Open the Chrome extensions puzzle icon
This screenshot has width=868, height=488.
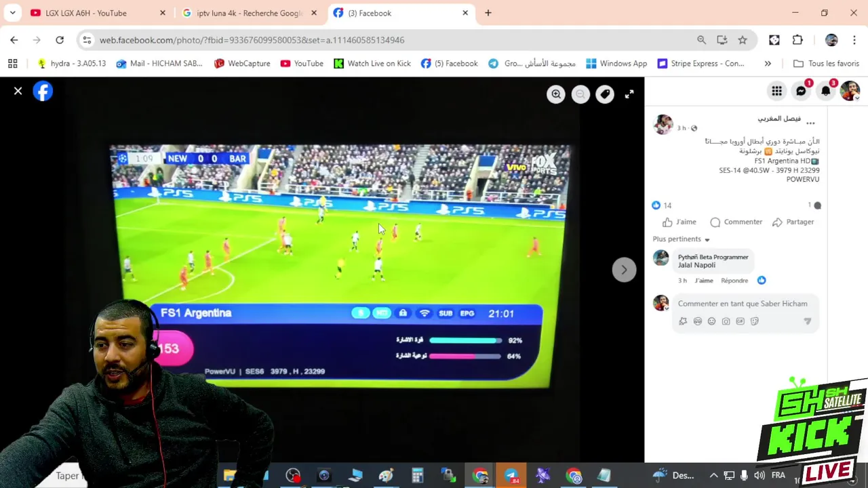[x=797, y=40]
